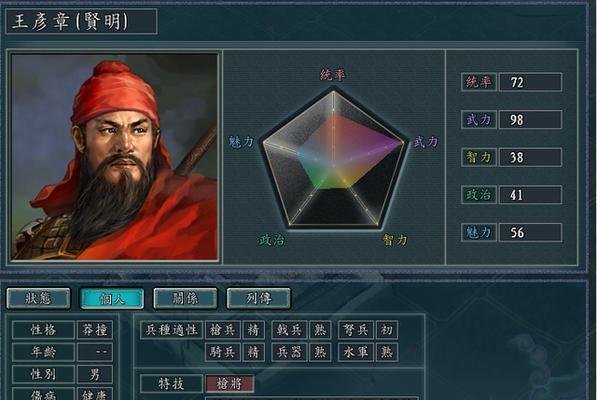Click the 性格 personality value 莽撞
Image resolution: width=597 pixels, height=400 pixels.
coord(95,330)
